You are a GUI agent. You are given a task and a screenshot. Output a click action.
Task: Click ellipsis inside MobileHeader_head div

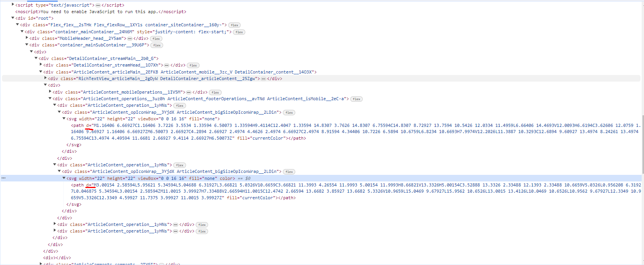tap(130, 39)
